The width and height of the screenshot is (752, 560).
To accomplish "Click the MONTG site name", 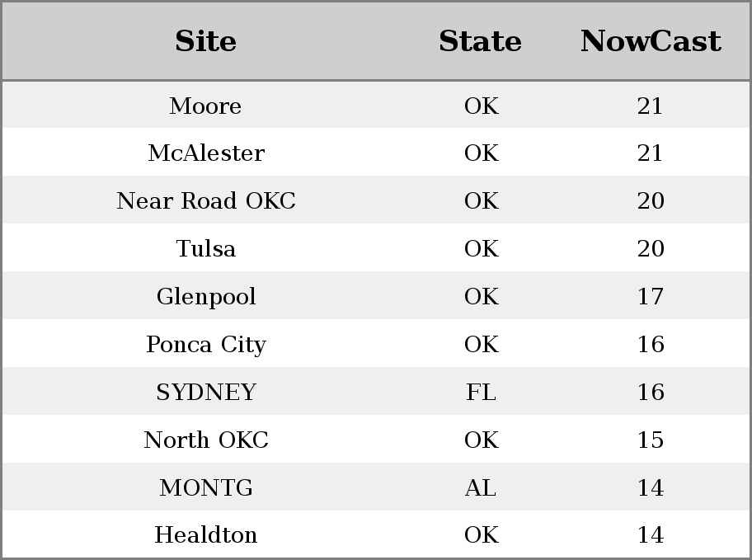I will (206, 487).
